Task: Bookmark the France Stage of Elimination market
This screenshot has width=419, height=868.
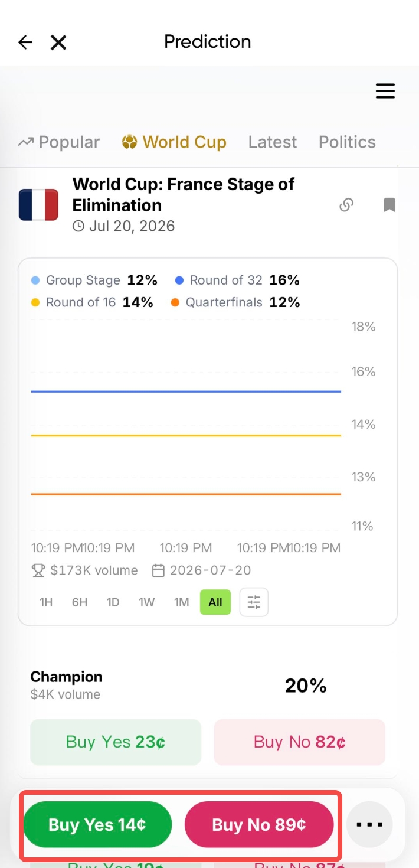Action: 389,205
